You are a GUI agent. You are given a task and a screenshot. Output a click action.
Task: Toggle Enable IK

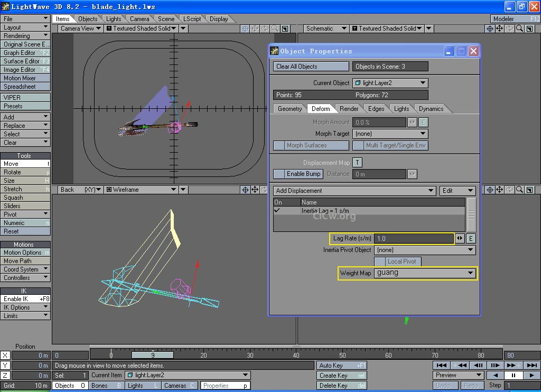coord(25,299)
